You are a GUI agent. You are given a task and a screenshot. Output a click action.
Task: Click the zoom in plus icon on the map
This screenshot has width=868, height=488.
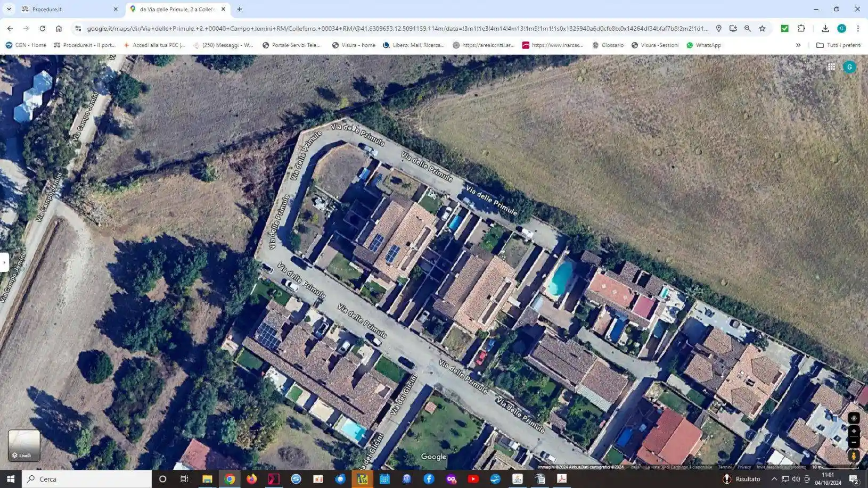(854, 431)
